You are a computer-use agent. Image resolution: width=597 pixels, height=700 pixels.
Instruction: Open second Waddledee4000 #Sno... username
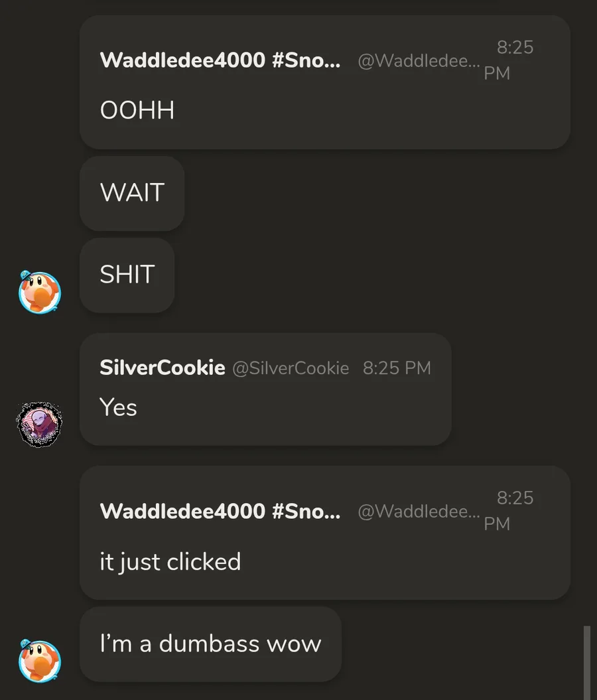tap(220, 511)
